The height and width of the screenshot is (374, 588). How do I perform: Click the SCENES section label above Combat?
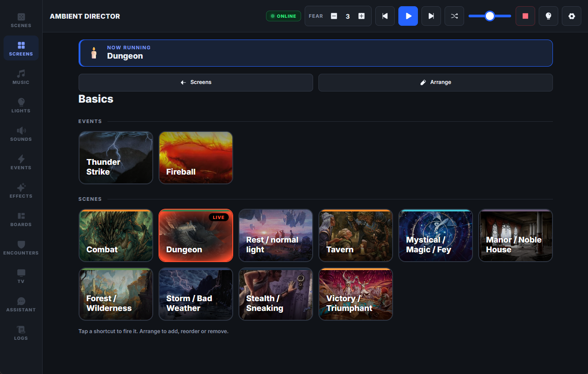click(90, 199)
